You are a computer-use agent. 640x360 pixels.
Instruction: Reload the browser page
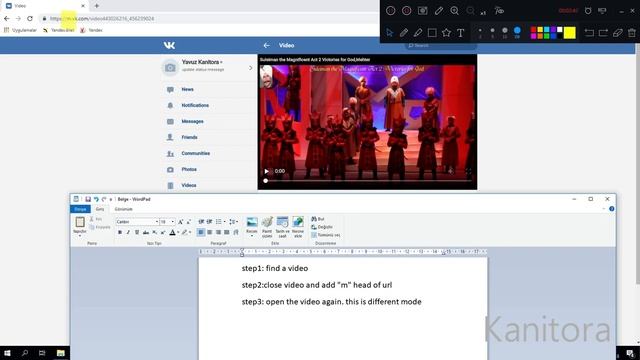point(30,18)
